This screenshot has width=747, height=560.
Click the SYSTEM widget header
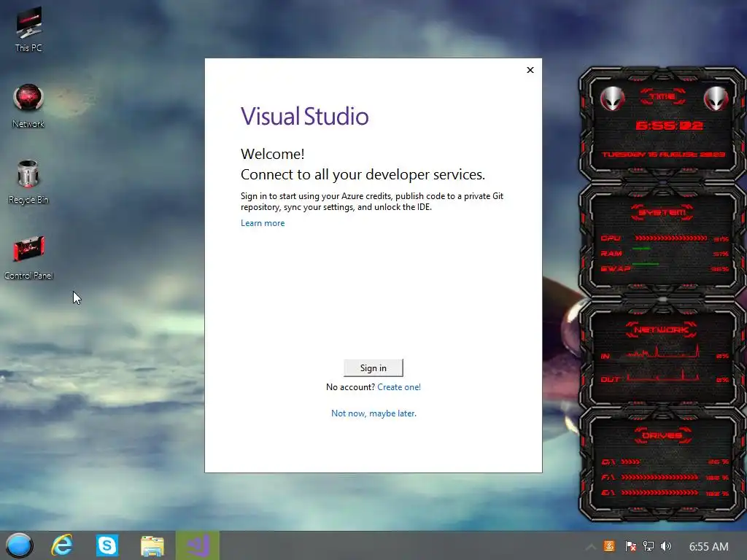tap(662, 212)
